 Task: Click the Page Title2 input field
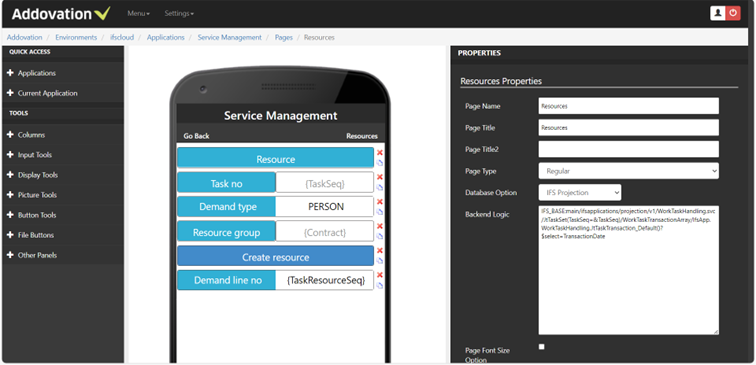click(628, 149)
